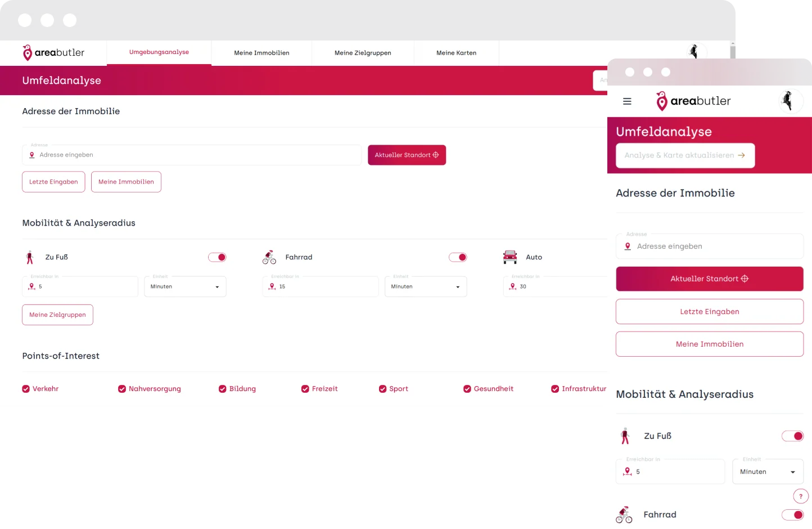Switch to Umgebungsanalyse tab

coord(159,52)
